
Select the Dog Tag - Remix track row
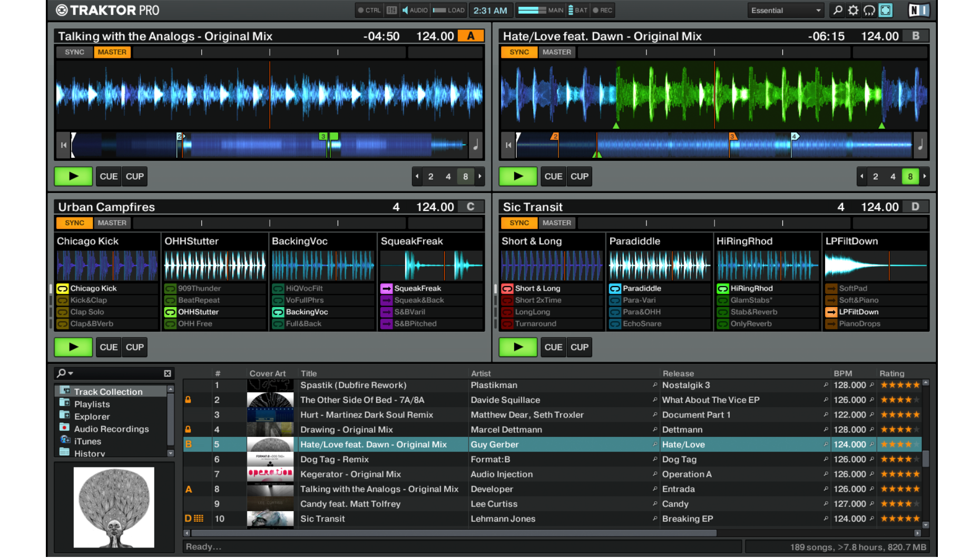coord(552,459)
